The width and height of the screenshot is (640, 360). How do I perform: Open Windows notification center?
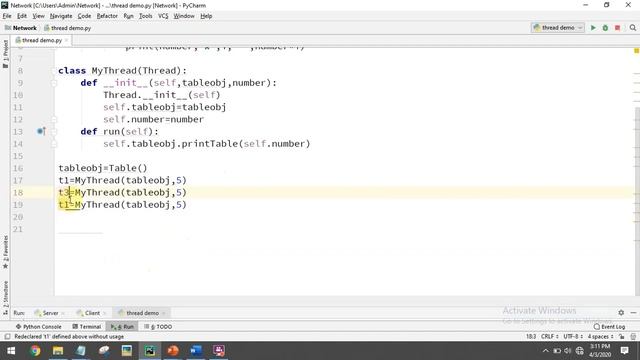(x=624, y=351)
